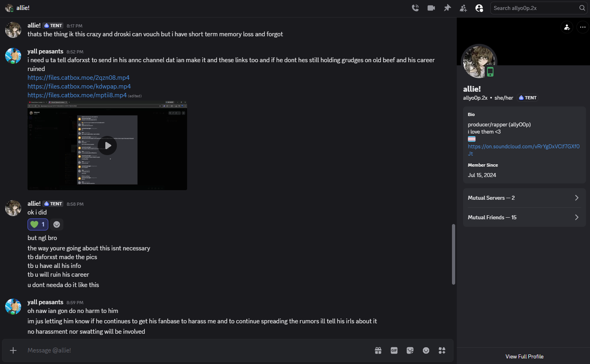Add friends to DM icon
Image resolution: width=590 pixels, height=364 pixels.
coord(463,8)
